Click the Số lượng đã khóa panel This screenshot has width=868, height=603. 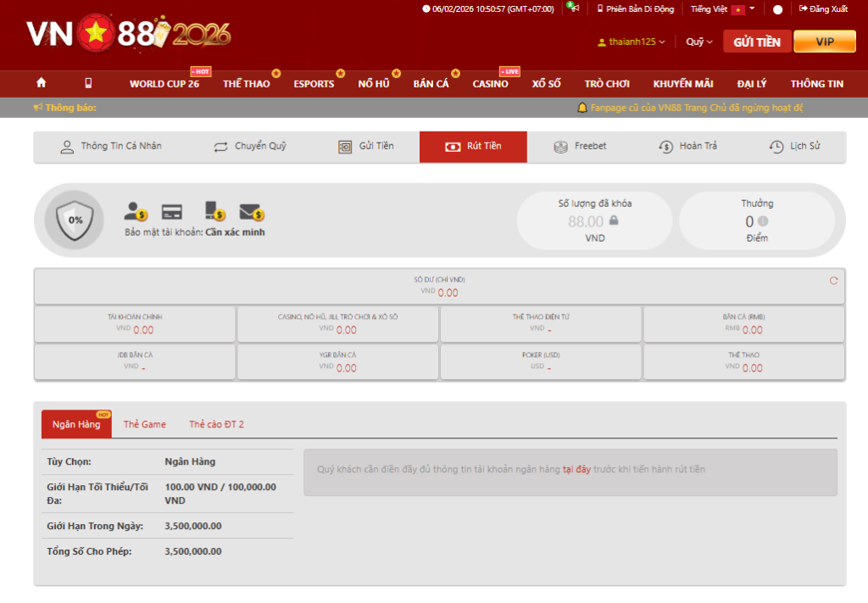click(x=594, y=221)
